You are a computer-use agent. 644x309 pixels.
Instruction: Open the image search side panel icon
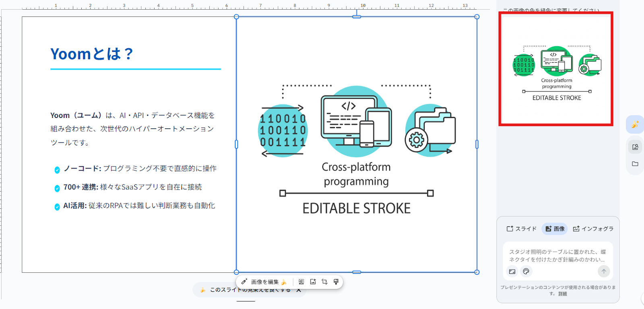point(635,147)
